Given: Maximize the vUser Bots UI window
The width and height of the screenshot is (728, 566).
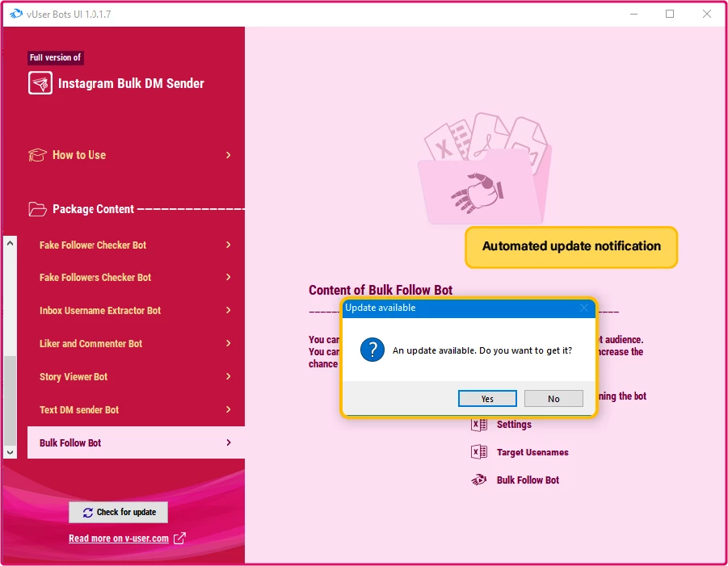Looking at the screenshot, I should (x=670, y=14).
